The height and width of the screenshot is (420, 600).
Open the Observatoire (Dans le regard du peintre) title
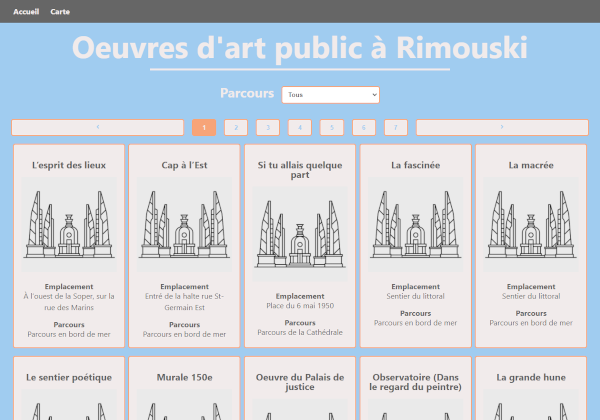tap(416, 382)
